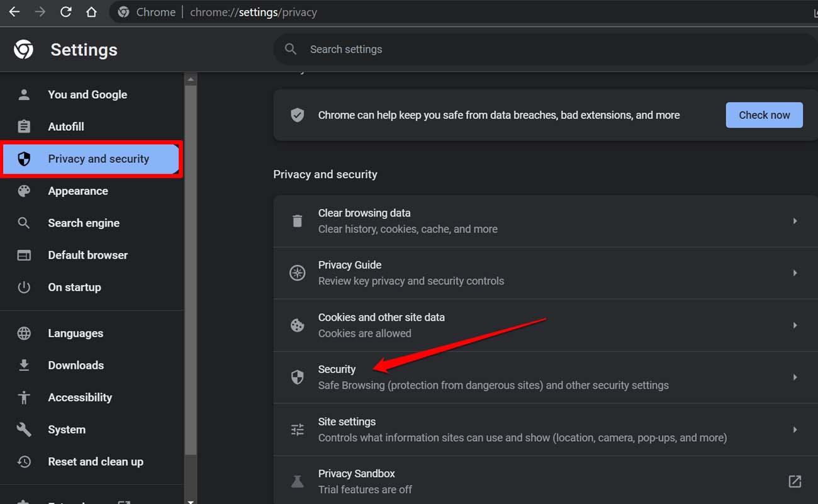Click the power icon for On startup

click(x=24, y=287)
